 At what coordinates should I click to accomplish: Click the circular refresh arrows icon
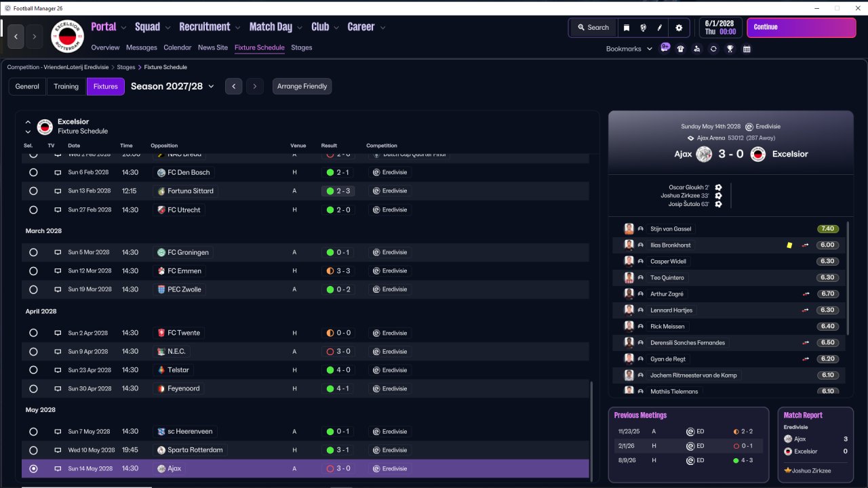(713, 49)
